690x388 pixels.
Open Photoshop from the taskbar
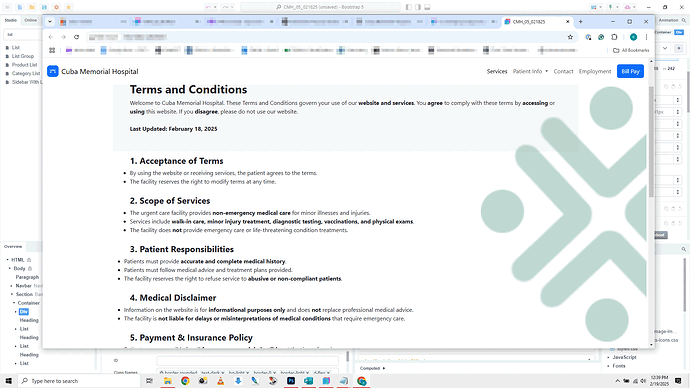[x=291, y=381]
